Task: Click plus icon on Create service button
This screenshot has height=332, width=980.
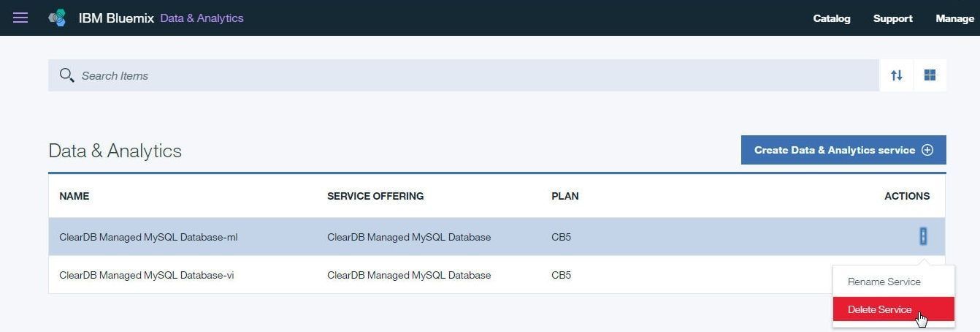Action: (x=927, y=150)
